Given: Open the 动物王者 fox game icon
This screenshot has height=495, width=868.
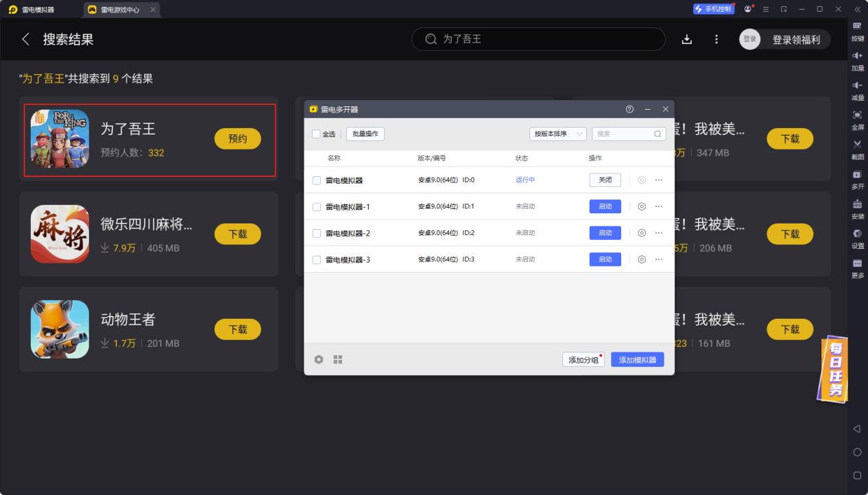Looking at the screenshot, I should pyautogui.click(x=60, y=329).
